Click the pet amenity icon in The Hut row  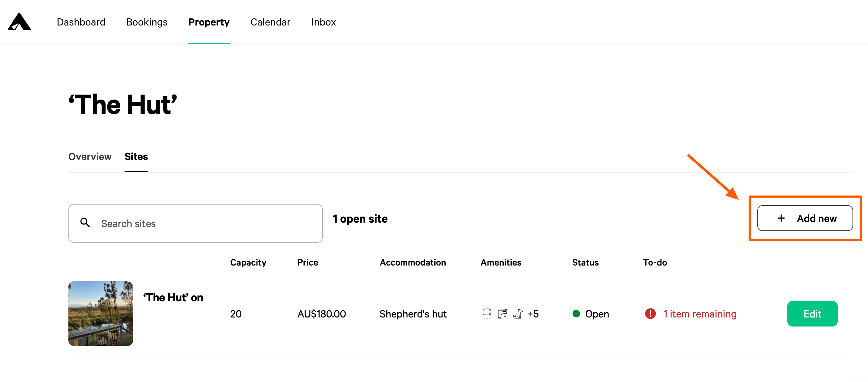(x=518, y=314)
